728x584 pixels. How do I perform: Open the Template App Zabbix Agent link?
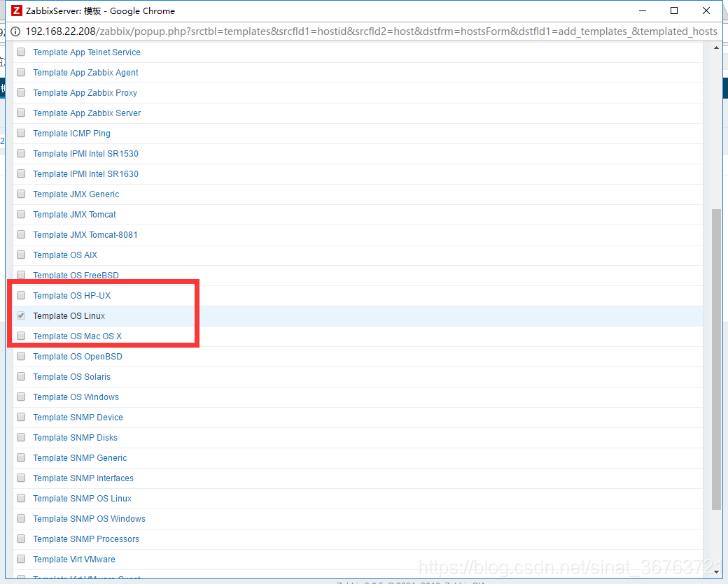85,73
